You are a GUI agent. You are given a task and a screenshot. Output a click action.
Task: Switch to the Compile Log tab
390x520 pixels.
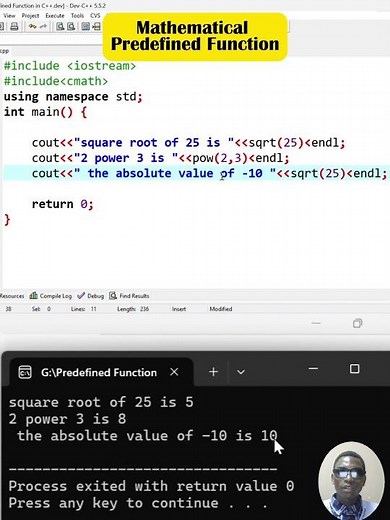coord(51,296)
